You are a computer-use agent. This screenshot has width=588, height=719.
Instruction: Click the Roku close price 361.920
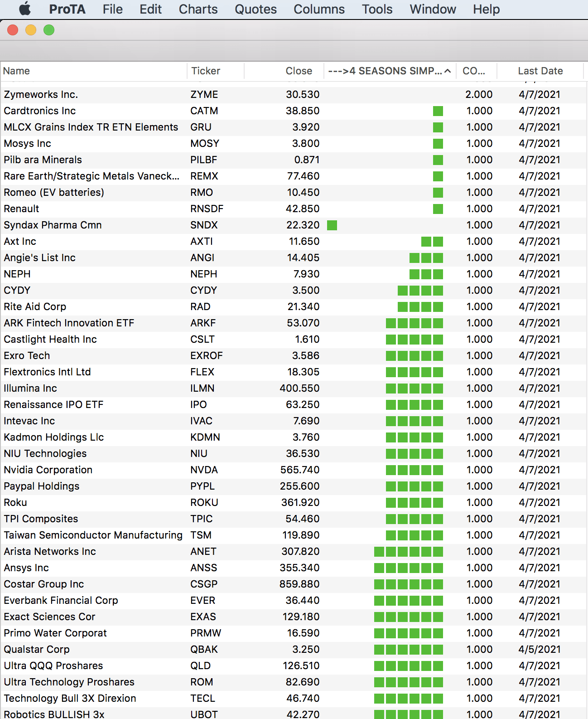click(x=300, y=502)
